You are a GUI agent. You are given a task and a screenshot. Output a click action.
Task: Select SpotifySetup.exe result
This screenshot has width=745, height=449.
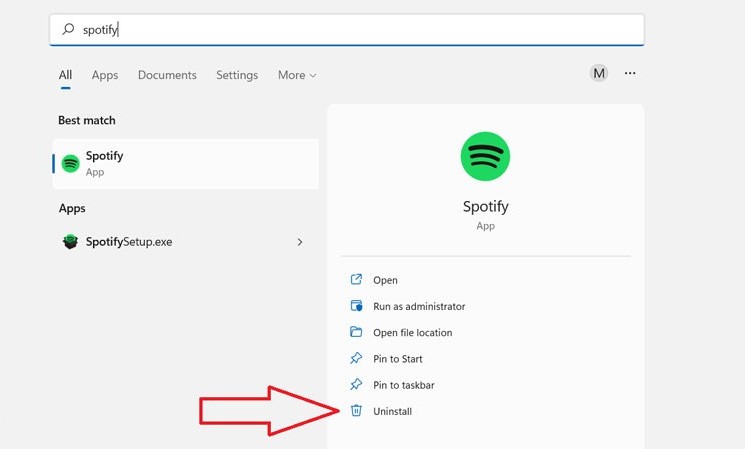(x=185, y=242)
